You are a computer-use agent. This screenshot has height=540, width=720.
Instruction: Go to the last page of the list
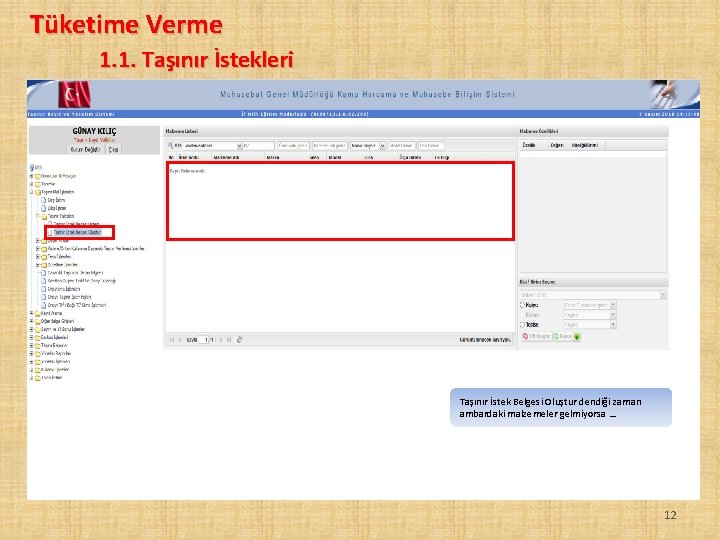pyautogui.click(x=229, y=340)
